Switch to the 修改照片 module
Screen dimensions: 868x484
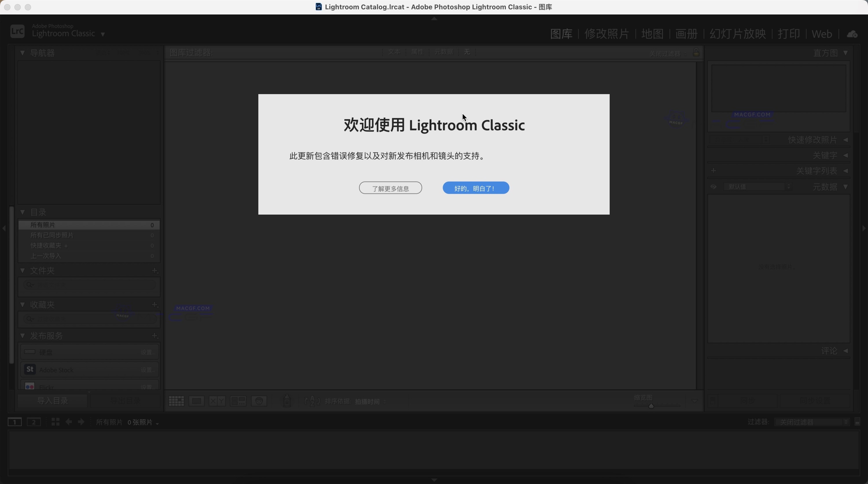[606, 34]
